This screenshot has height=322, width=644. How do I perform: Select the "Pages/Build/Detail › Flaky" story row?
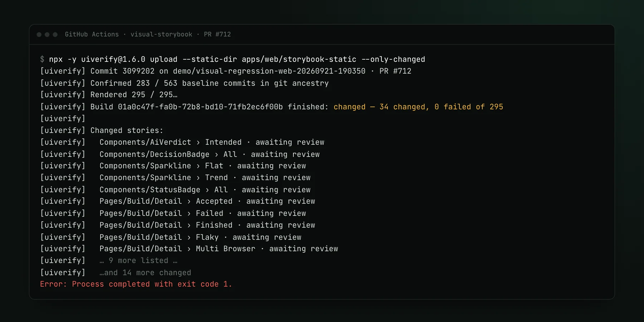(x=171, y=237)
